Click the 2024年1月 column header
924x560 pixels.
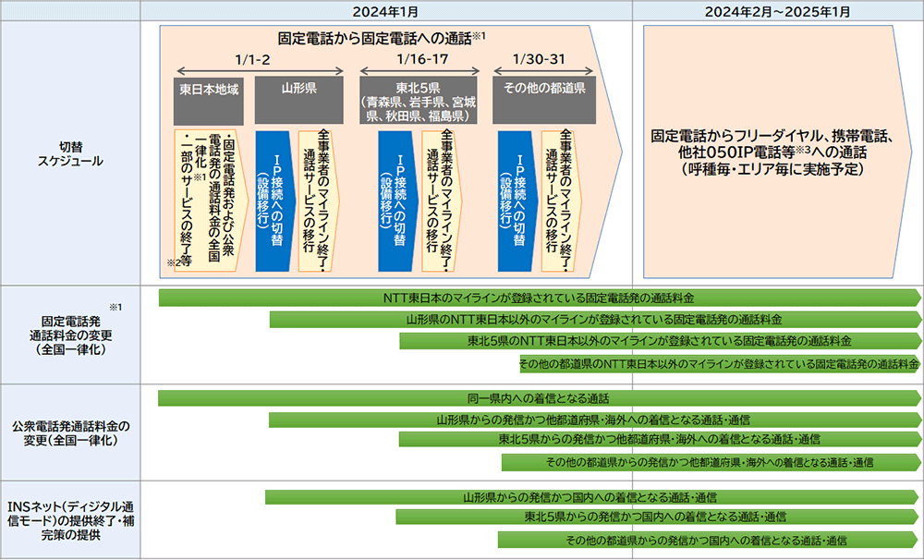point(385,10)
